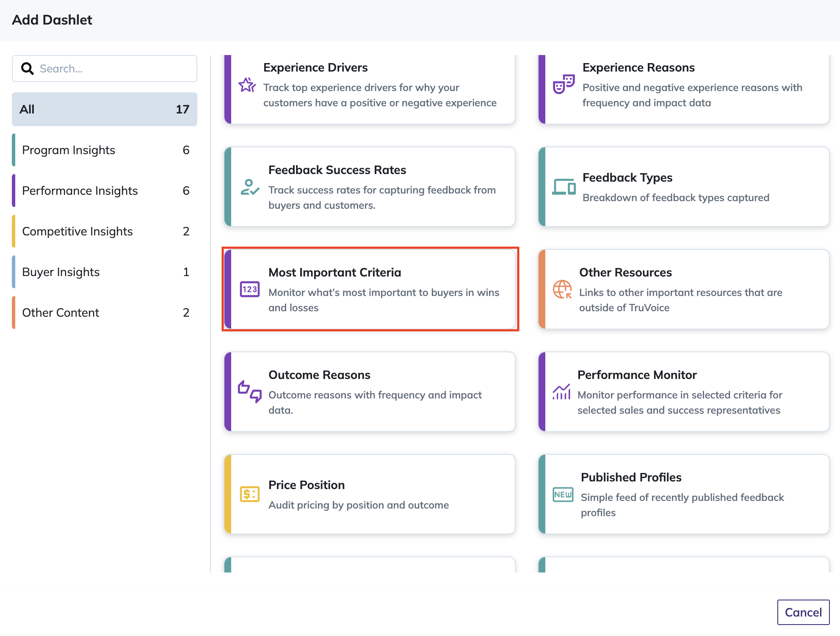Click the star icon for Experience Drivers
840x636 pixels.
(x=247, y=85)
